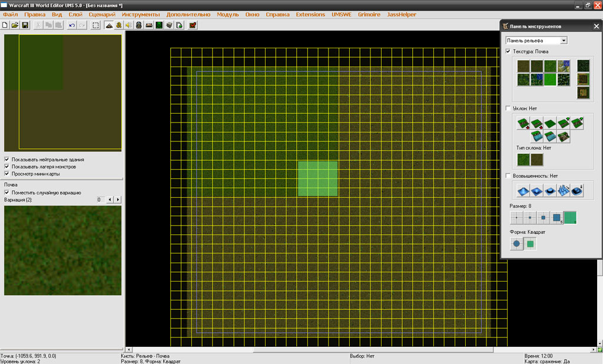Viewport: 603px width, 364px height.
Task: Enable the Уклон checkbox
Action: coord(508,108)
